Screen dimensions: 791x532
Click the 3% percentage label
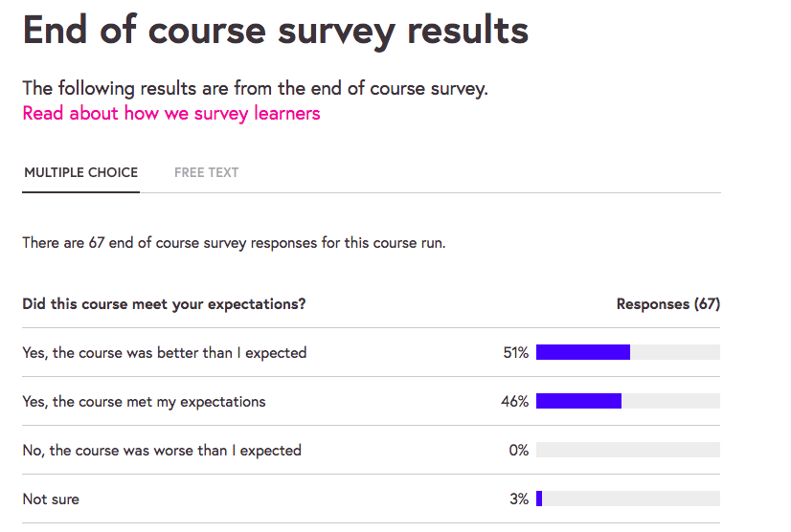pyautogui.click(x=518, y=499)
